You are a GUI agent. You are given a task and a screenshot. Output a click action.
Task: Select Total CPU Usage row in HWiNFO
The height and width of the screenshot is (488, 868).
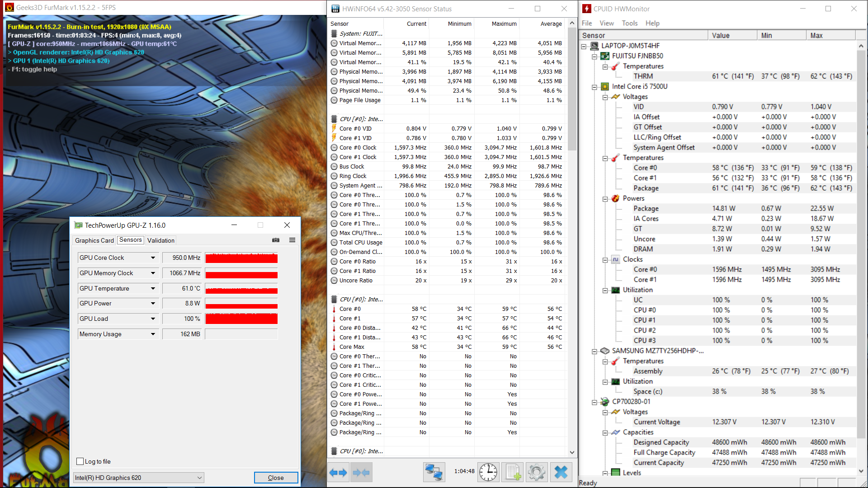(447, 243)
